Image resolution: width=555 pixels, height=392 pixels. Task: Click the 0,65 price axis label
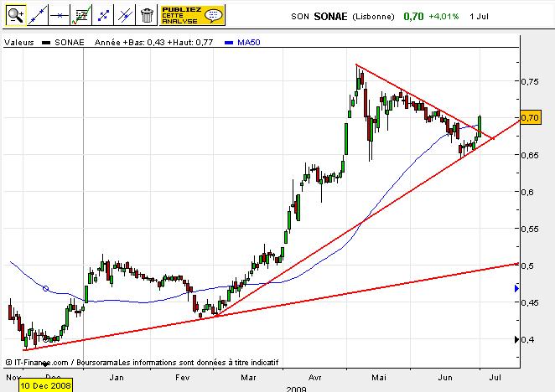coord(530,155)
